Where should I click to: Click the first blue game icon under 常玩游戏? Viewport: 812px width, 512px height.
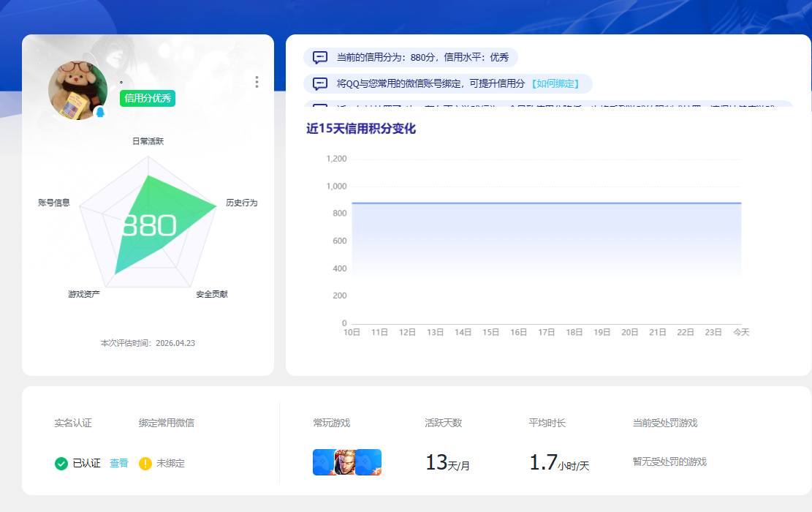[x=324, y=462]
